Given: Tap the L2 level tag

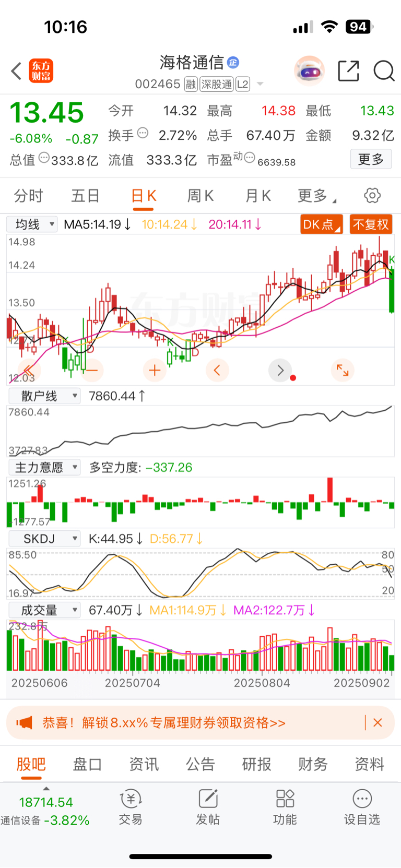Looking at the screenshot, I should tap(243, 84).
